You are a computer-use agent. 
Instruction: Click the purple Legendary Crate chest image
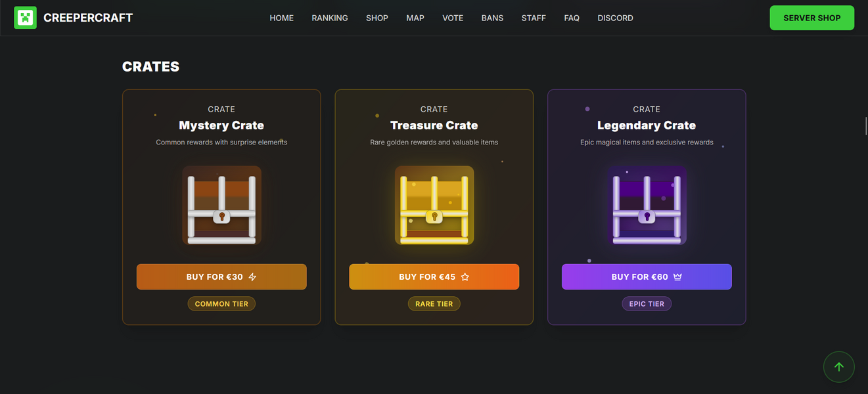[647, 206]
